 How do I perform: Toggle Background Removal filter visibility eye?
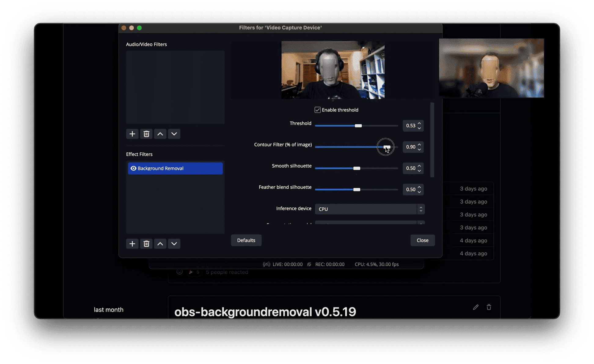click(x=133, y=168)
